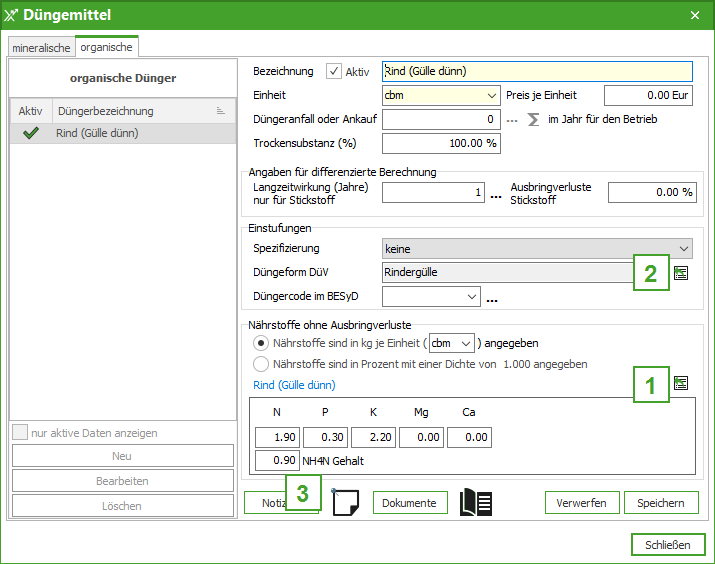Open the book icon next to Dokumente

point(476,502)
